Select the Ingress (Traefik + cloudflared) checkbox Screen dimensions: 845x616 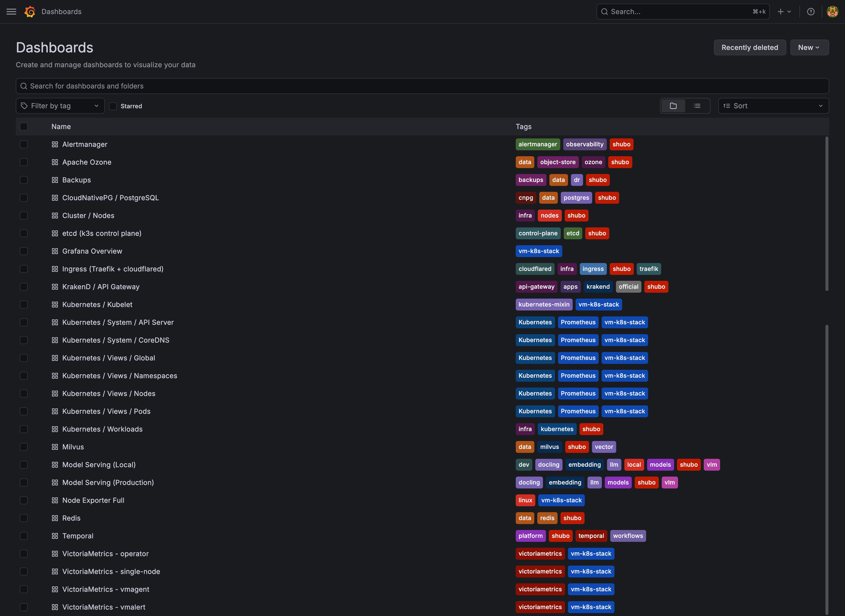pos(24,269)
